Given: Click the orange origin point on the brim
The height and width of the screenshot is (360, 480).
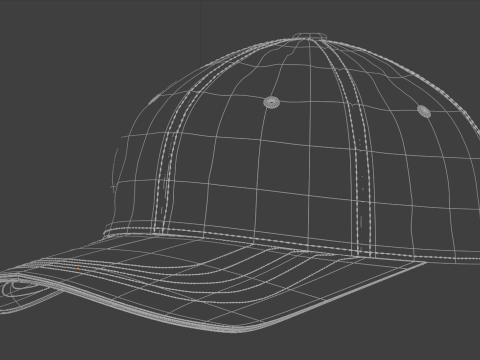Looking at the screenshot, I should pyautogui.click(x=78, y=269).
